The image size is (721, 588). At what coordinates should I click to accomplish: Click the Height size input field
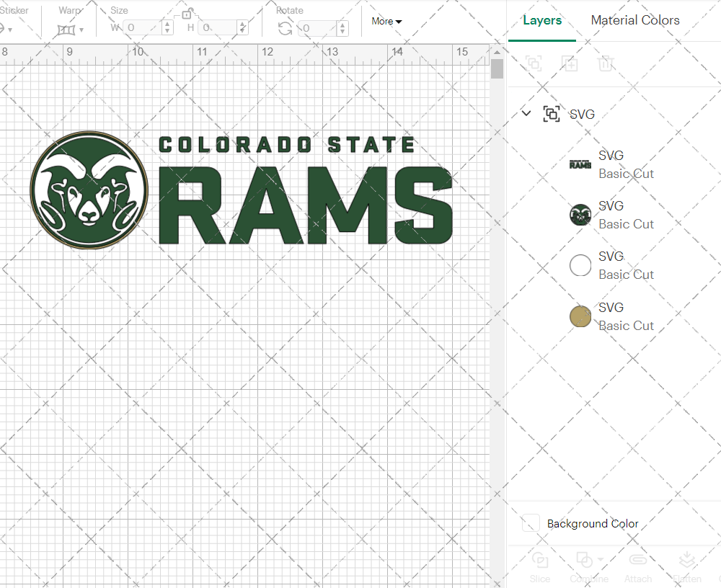pyautogui.click(x=218, y=27)
